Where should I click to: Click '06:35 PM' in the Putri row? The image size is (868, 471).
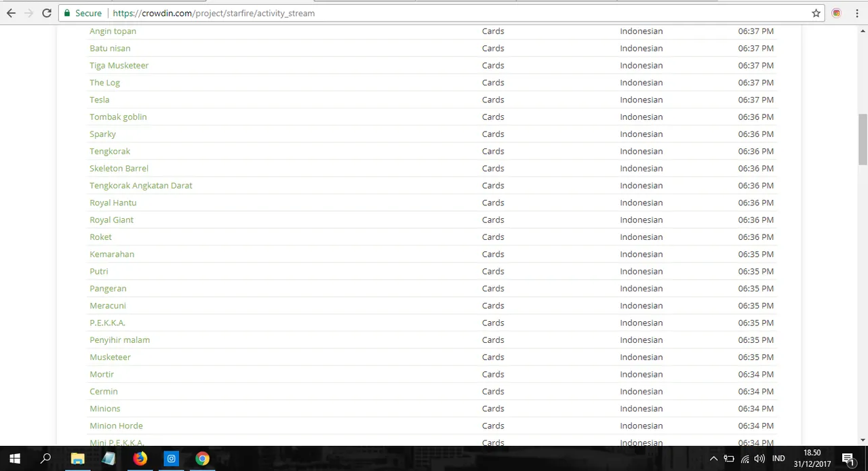coord(756,271)
